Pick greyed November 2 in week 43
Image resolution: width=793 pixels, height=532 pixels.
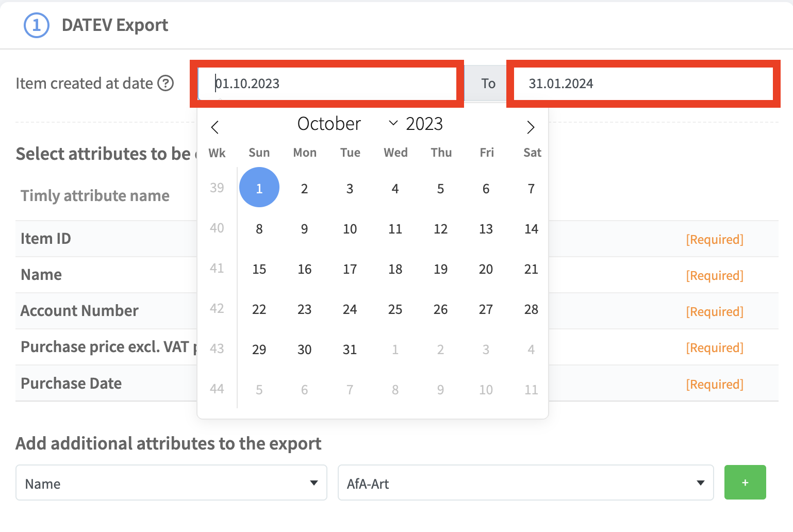tap(441, 350)
